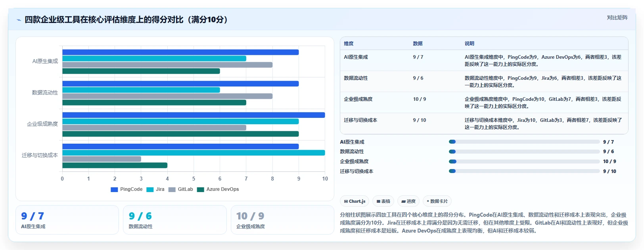Click the 说明 column header
This screenshot has width=644, height=250.
(x=470, y=44)
